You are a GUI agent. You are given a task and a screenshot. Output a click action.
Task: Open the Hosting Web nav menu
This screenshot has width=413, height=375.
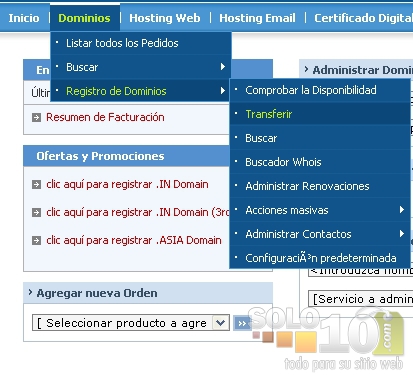click(165, 18)
